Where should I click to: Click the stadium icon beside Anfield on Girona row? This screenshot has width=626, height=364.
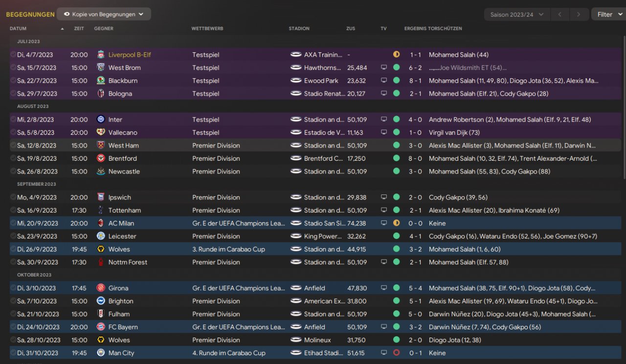295,288
